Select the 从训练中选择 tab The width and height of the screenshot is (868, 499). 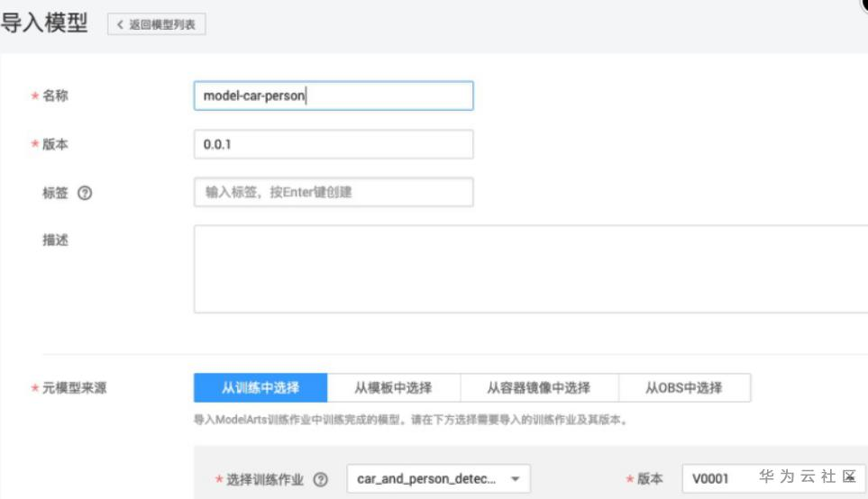click(260, 388)
